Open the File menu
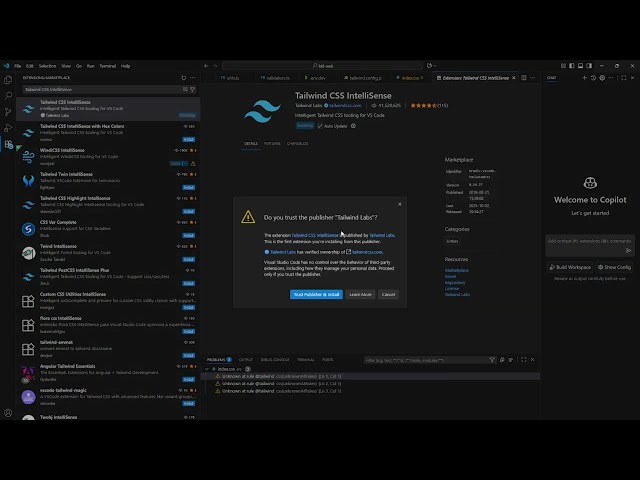 [18, 66]
